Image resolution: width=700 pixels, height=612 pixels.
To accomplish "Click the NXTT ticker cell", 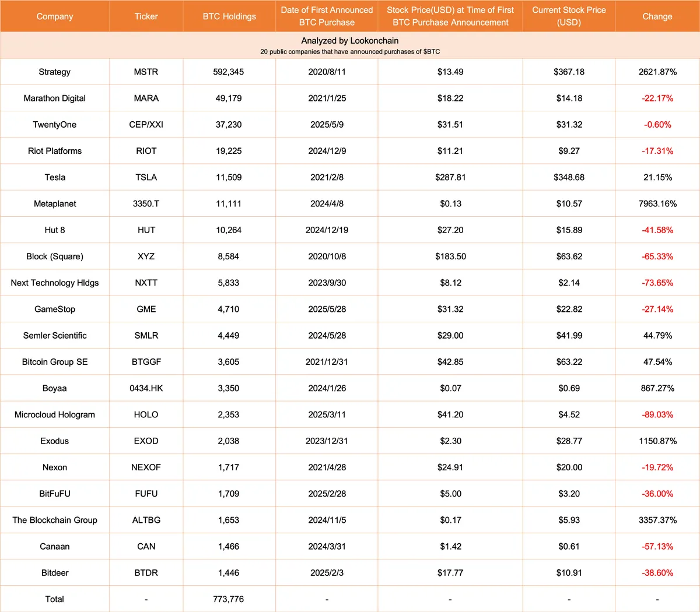I will (146, 283).
